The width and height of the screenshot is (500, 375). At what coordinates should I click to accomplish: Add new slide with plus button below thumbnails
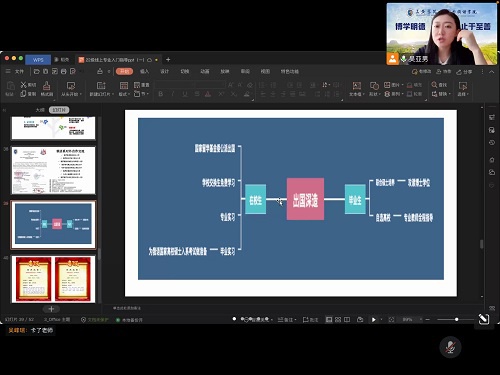point(51,309)
